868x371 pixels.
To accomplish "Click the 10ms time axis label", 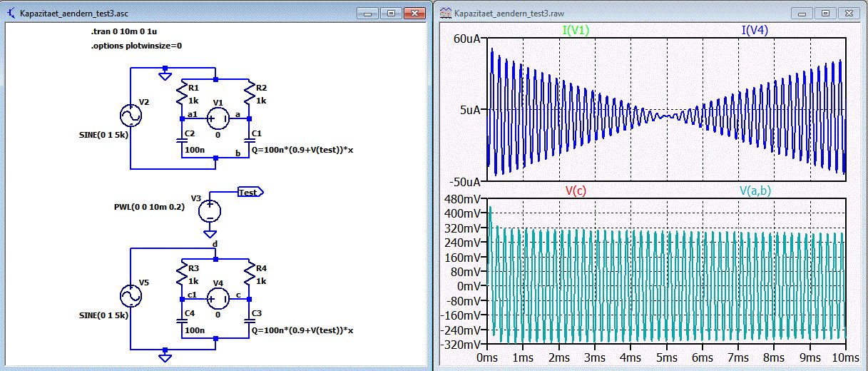I will coord(844,357).
